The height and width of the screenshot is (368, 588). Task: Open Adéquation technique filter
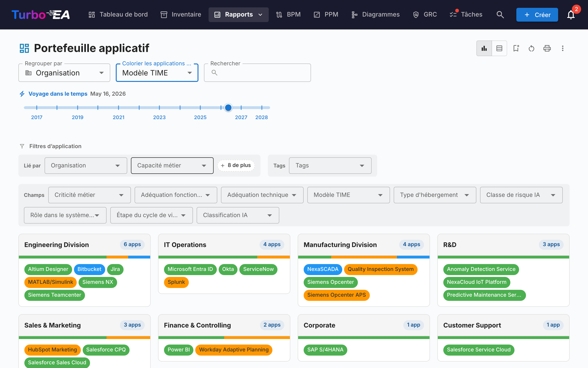262,195
